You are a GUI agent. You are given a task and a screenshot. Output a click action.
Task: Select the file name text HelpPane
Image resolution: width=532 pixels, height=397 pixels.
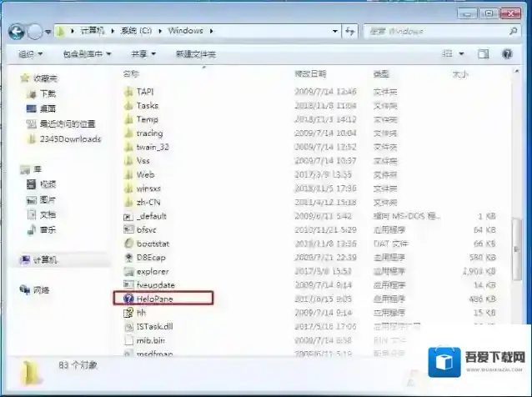click(x=155, y=299)
